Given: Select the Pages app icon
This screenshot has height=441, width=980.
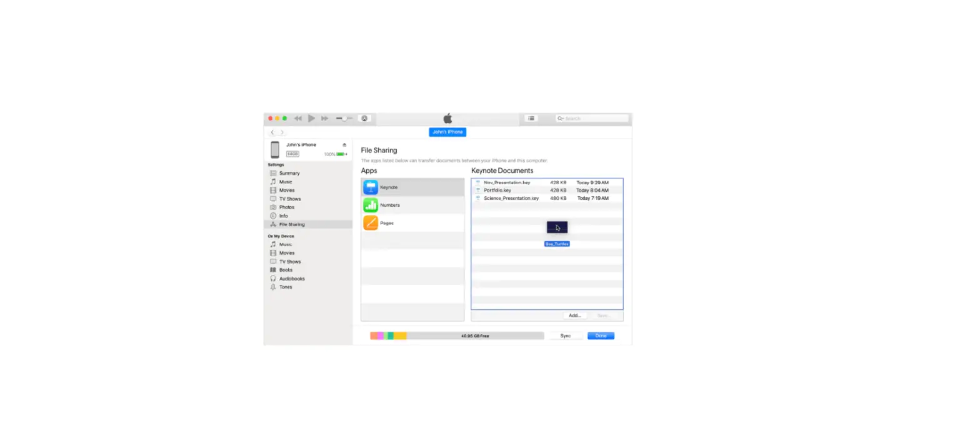Looking at the screenshot, I should [x=371, y=223].
